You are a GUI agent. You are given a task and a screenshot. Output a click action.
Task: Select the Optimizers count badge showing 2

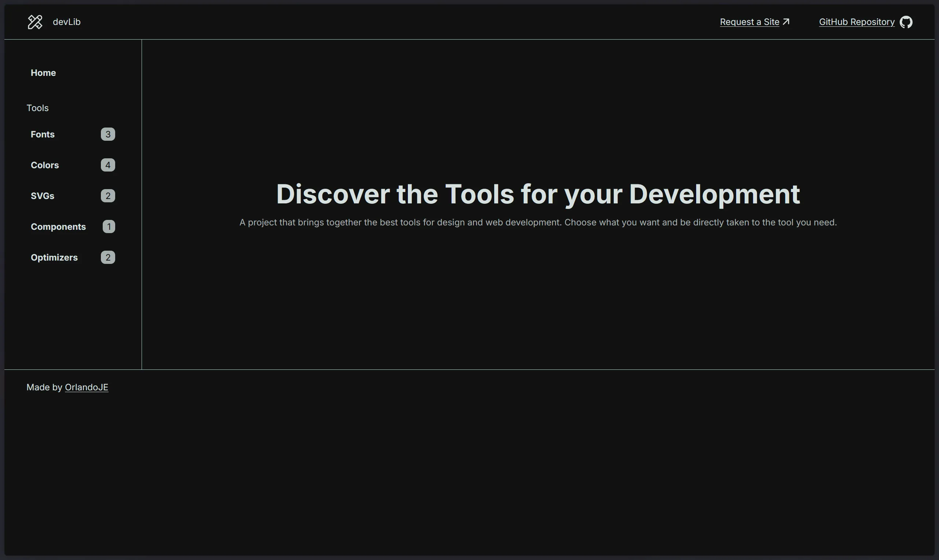(x=107, y=257)
